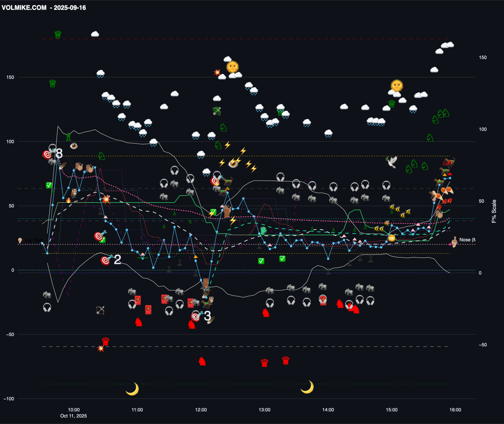Click the white dove emoji marker
Image resolution: width=504 pixels, height=424 pixels.
[x=391, y=162]
